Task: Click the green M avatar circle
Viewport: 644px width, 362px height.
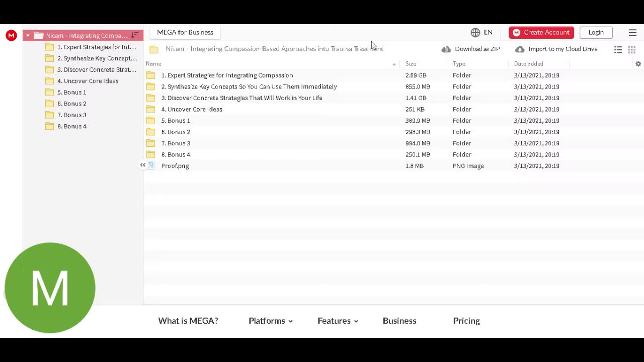Action: (50, 288)
